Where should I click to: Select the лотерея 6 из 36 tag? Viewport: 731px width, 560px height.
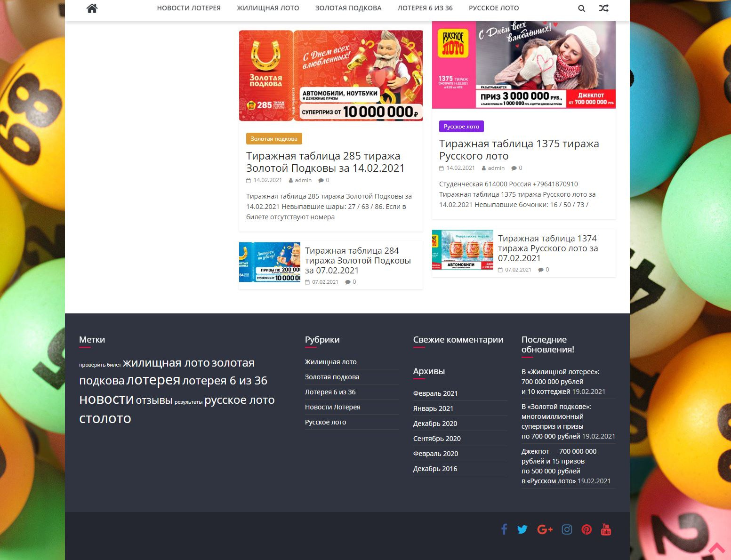coord(225,380)
